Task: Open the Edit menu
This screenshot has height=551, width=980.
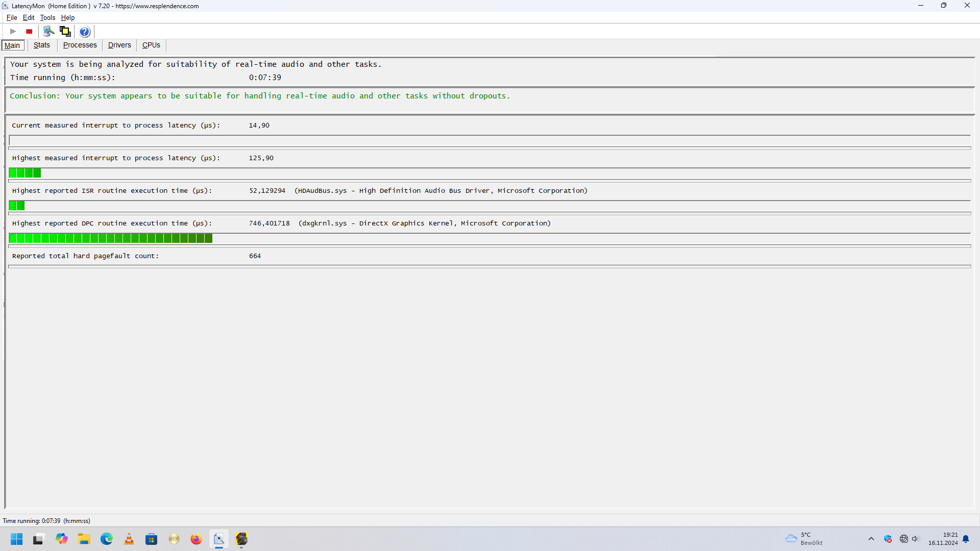Action: pos(29,18)
